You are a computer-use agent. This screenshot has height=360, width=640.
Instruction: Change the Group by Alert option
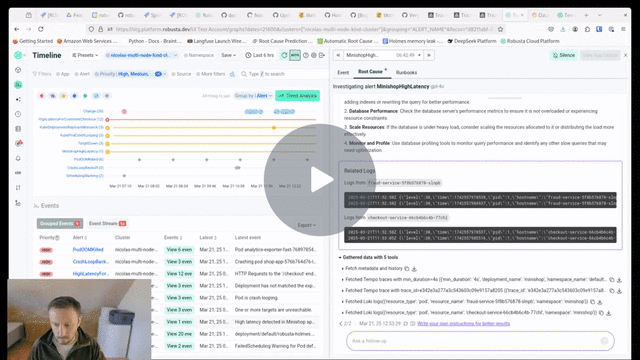tap(253, 96)
